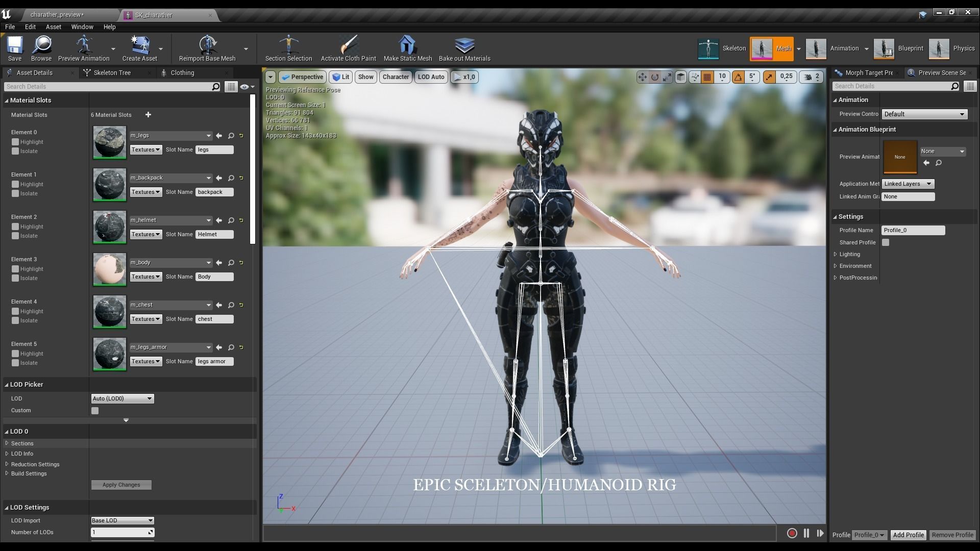Viewport: 980px width, 551px height.
Task: Click the Add Profile button
Action: pyautogui.click(x=908, y=535)
